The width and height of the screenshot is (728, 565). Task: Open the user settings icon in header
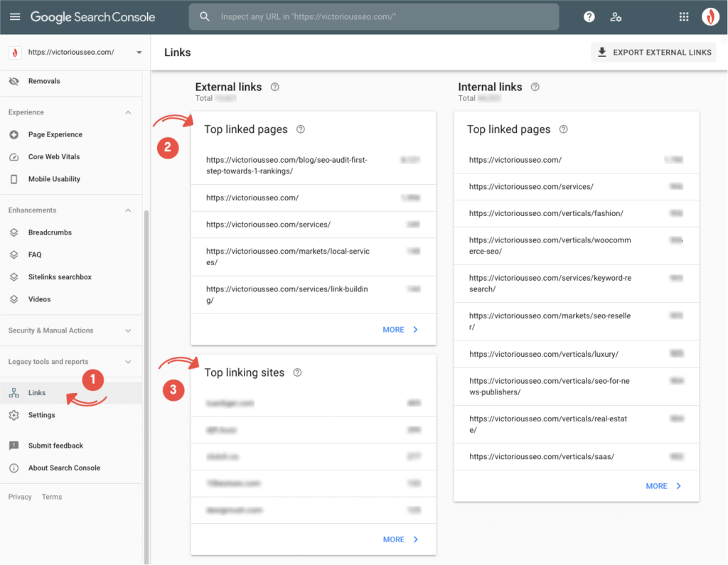coord(616,17)
